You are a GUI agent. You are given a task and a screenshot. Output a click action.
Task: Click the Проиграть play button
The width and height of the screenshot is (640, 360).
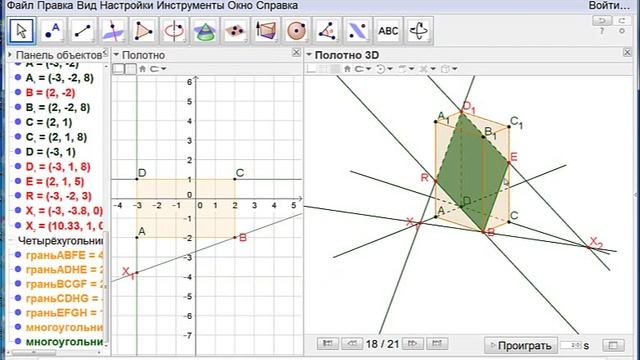pos(521,345)
